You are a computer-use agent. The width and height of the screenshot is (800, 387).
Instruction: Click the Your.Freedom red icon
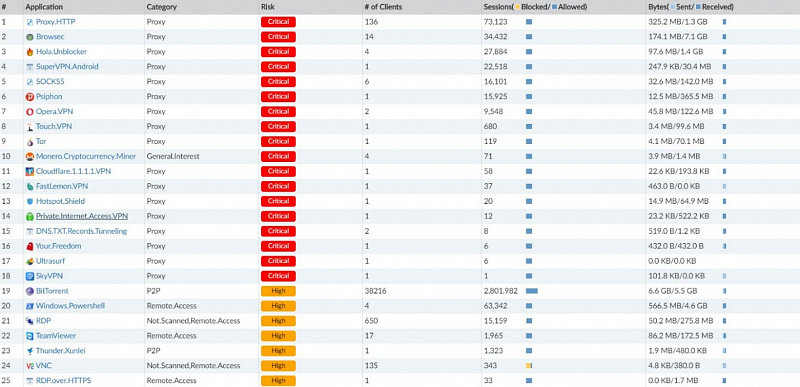pos(30,246)
